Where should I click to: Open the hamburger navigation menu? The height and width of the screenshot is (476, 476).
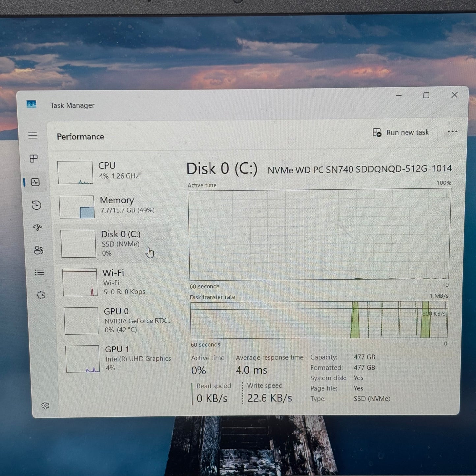pos(33,136)
